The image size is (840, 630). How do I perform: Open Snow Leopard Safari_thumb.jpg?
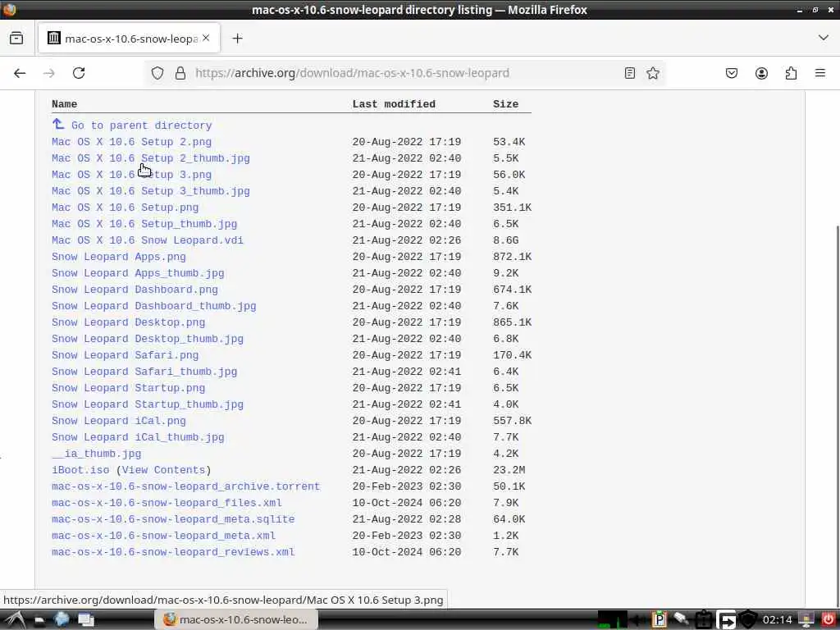point(144,372)
